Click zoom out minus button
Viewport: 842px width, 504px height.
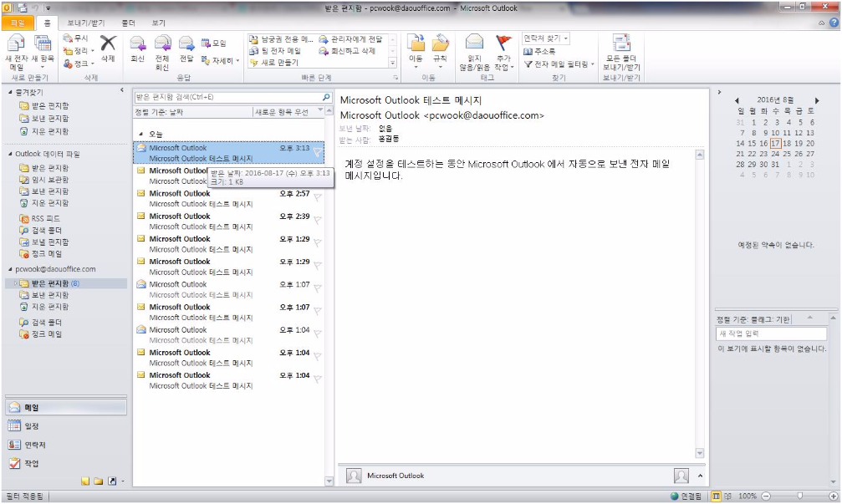[x=766, y=496]
